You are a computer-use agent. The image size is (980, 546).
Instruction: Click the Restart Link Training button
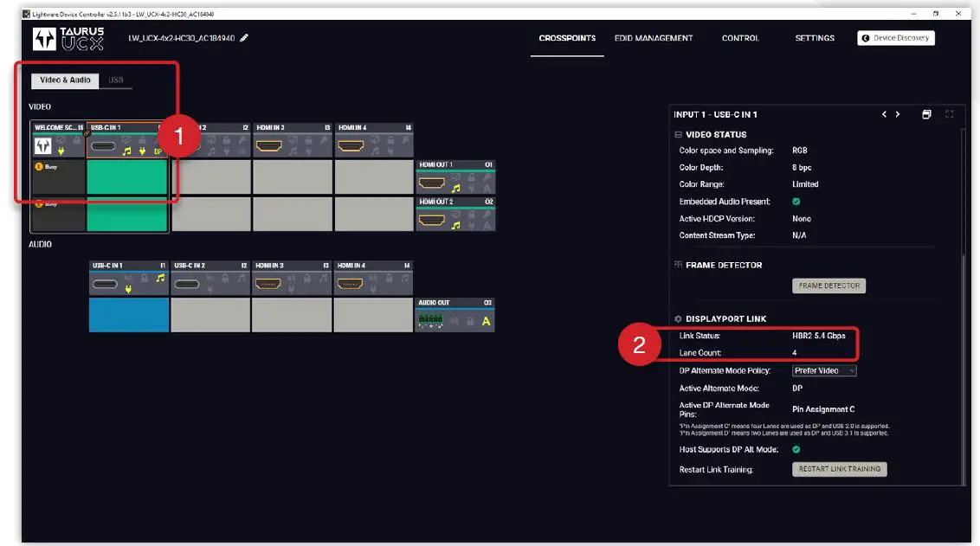point(840,469)
